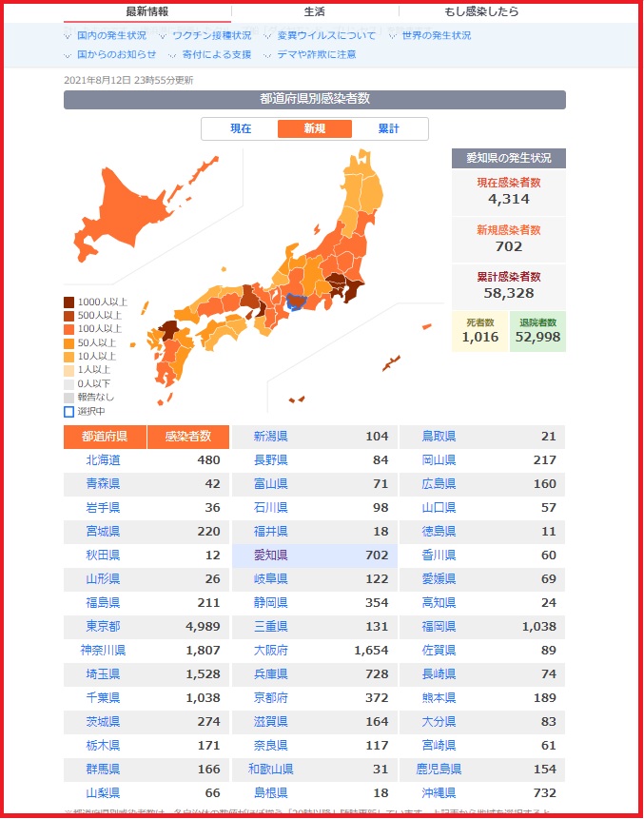Open the 最新情報 tab
Viewport: 644px width, 819px height.
(147, 11)
